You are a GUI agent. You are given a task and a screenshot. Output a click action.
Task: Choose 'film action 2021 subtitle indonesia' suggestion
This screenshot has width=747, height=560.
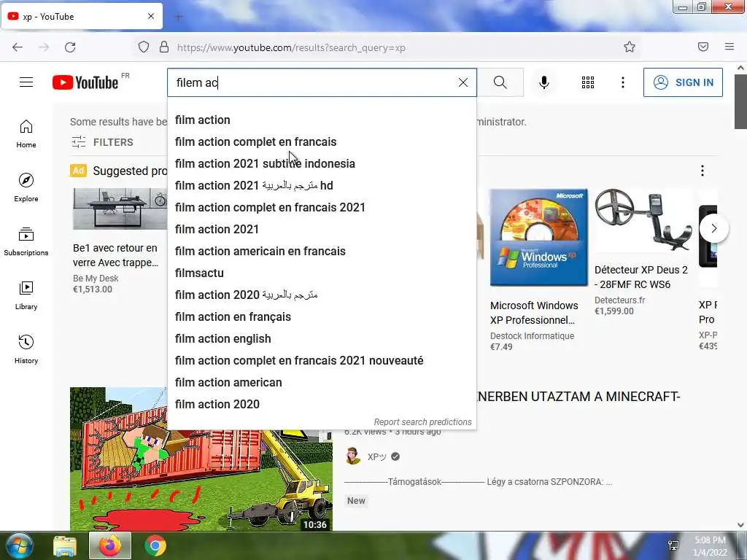[x=322, y=164]
